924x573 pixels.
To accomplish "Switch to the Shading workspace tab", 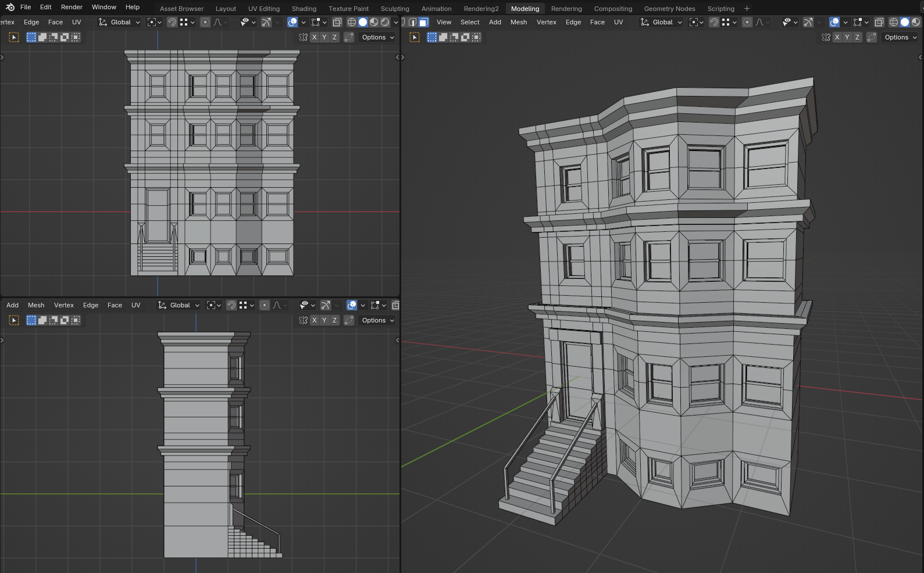I will click(x=304, y=9).
